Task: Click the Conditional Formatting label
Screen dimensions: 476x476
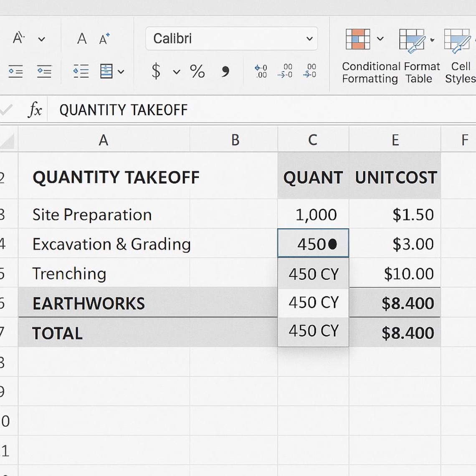Action: coord(370,73)
